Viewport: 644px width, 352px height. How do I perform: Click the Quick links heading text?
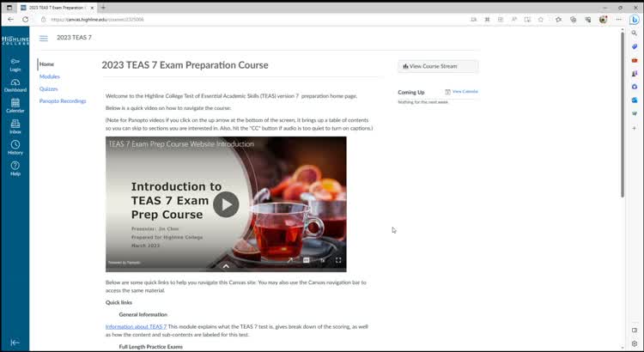[118, 302]
